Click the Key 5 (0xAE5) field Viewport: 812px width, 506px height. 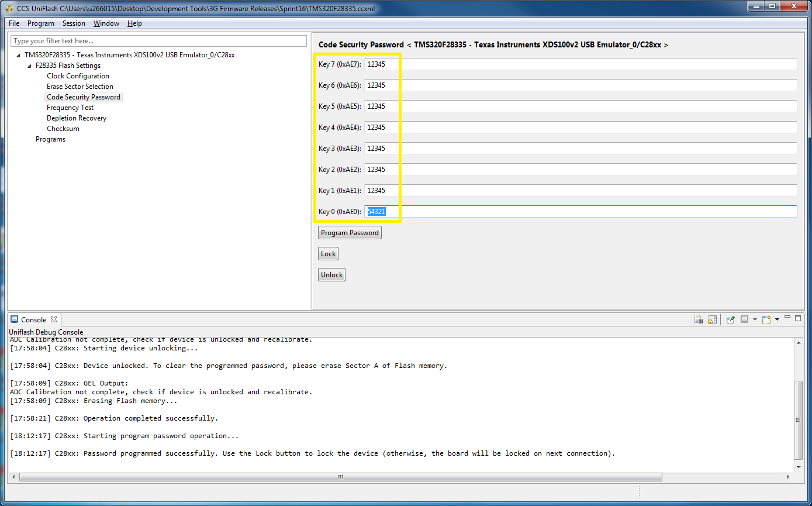pos(581,106)
